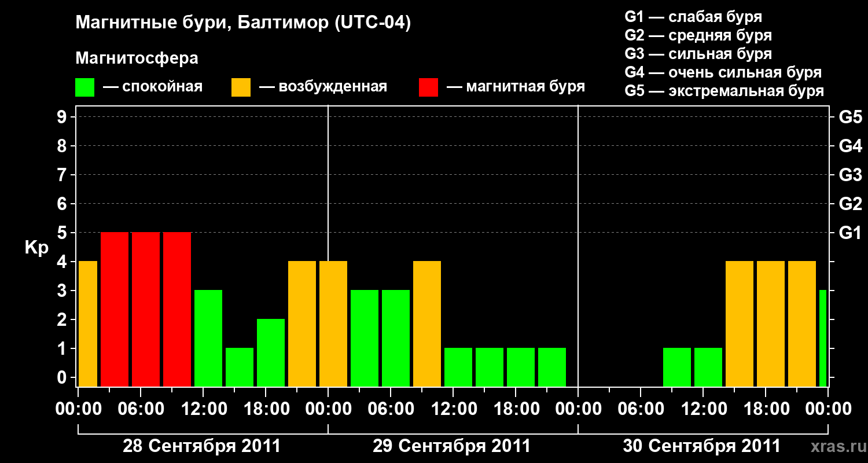Click the orange 'возбужденная' legend swatch
Viewport: 868px width, 463px height.
click(x=241, y=87)
